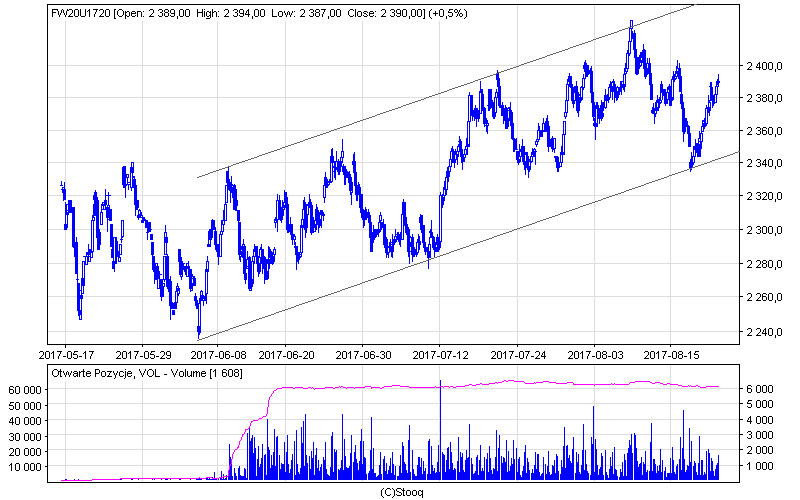This screenshot has height=500, width=800.
Task: Click the 2 340,0 price axis label
Action: [764, 163]
